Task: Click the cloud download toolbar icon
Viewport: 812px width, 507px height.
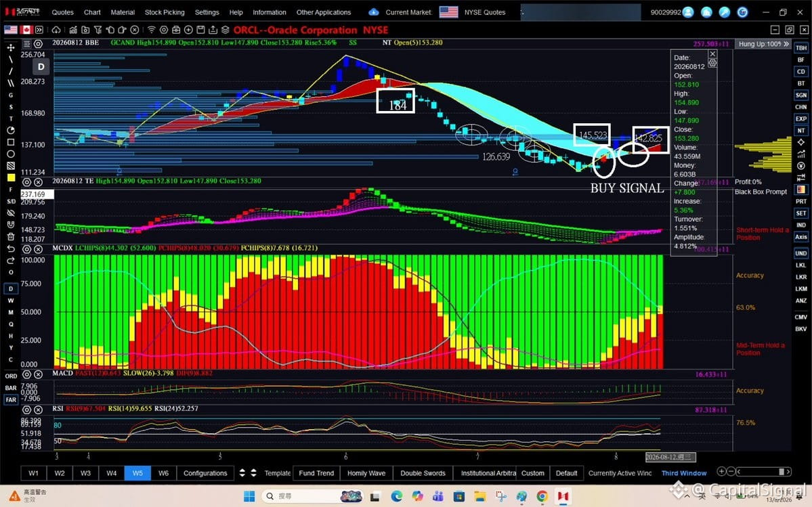Action: [56, 30]
